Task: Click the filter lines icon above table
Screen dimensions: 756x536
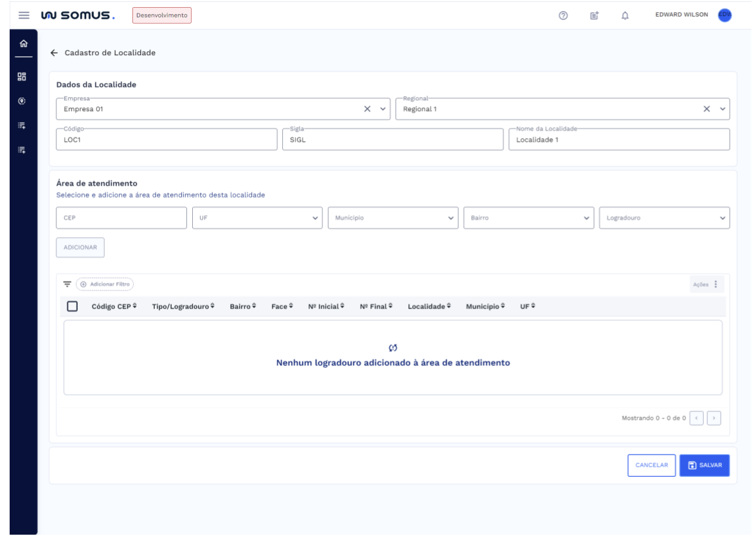Action: (66, 283)
